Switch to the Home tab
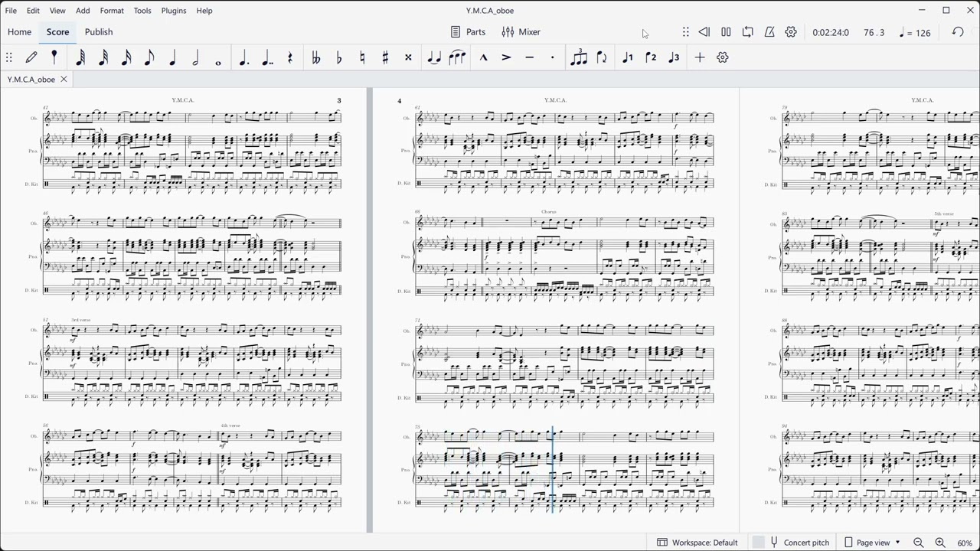The width and height of the screenshot is (980, 551). 19,32
